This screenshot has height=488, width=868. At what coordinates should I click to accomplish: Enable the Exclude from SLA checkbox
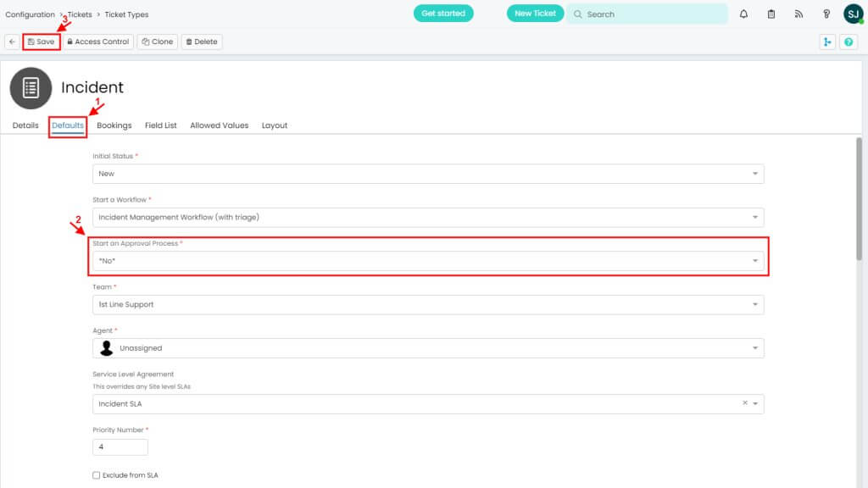[96, 475]
